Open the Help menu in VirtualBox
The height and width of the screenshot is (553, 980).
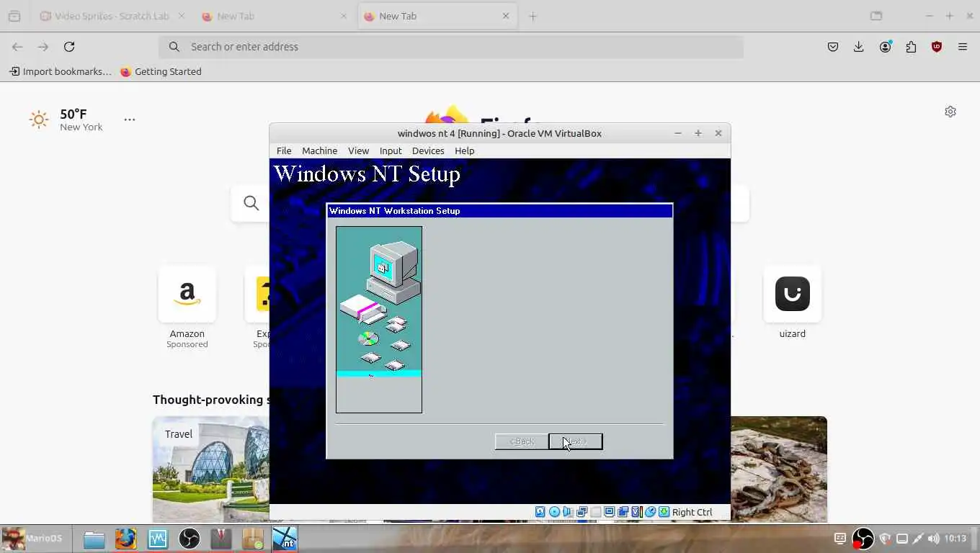tap(464, 150)
